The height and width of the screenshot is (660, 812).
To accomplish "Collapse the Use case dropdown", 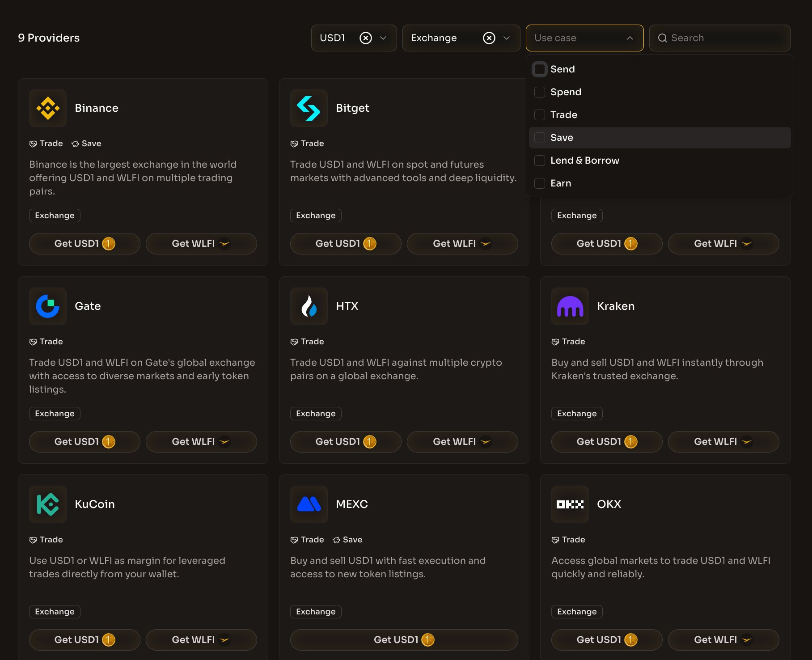I will 630,38.
